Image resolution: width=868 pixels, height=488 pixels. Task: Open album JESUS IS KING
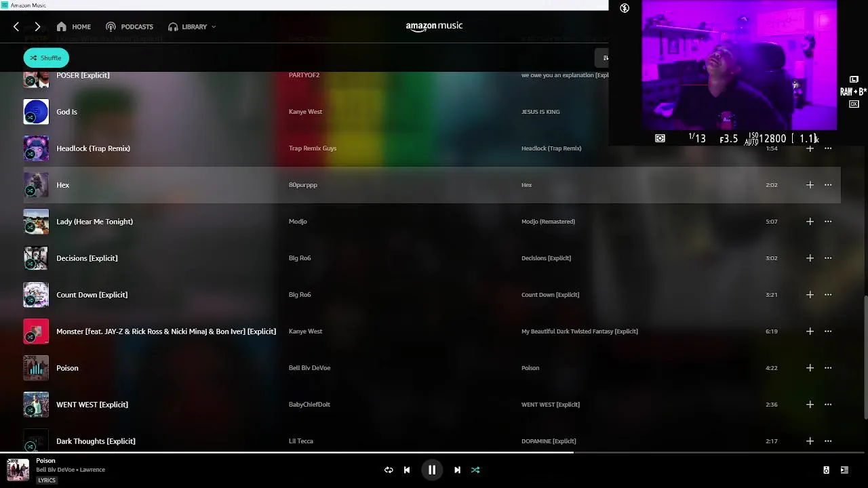click(x=540, y=112)
